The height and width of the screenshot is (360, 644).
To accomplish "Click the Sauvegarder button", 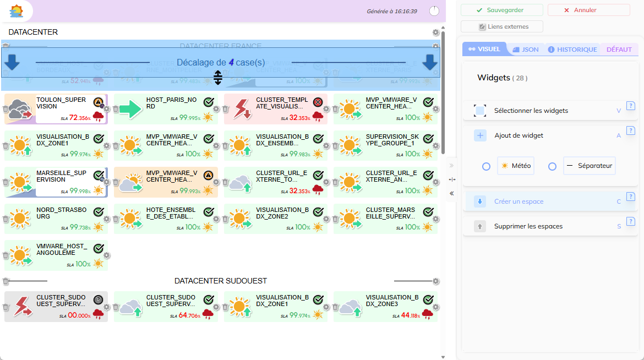I will [x=501, y=10].
